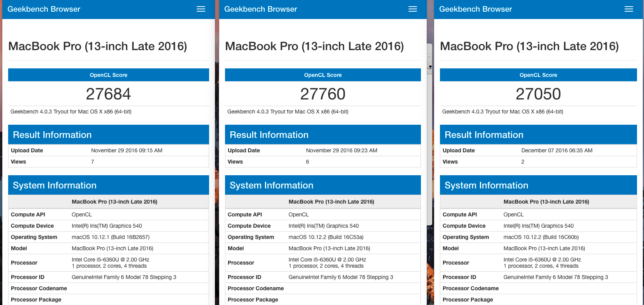Click Intel Iris Graphics 540 in the 27760 window
Image resolution: width=644 pixels, height=305 pixels.
click(x=324, y=226)
